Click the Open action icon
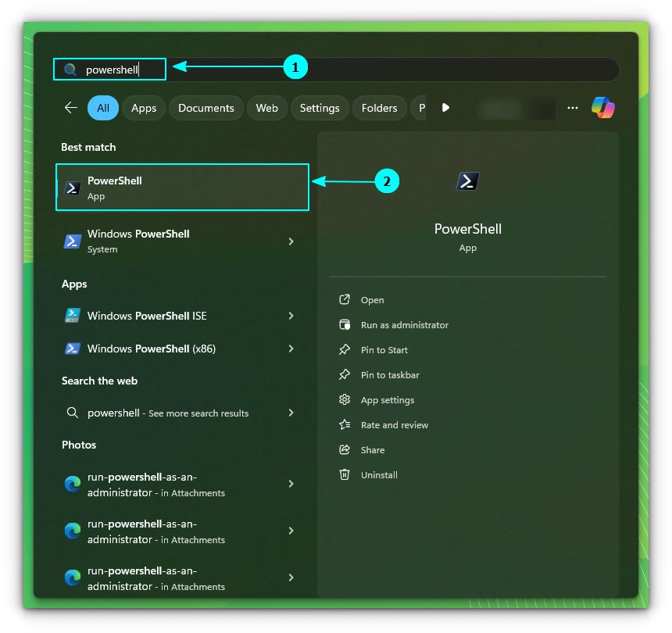 click(345, 299)
